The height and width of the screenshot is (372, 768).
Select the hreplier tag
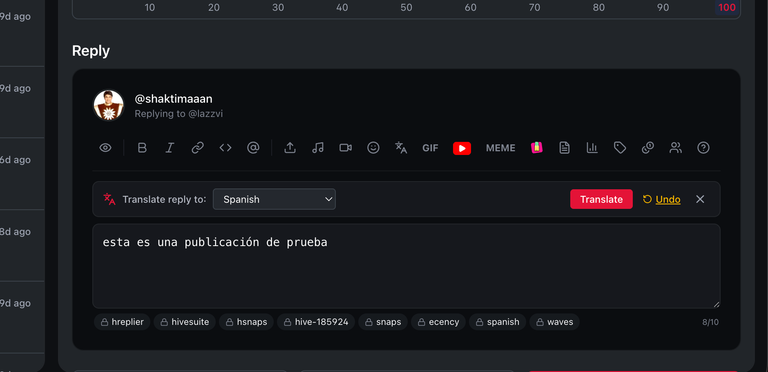coord(122,322)
